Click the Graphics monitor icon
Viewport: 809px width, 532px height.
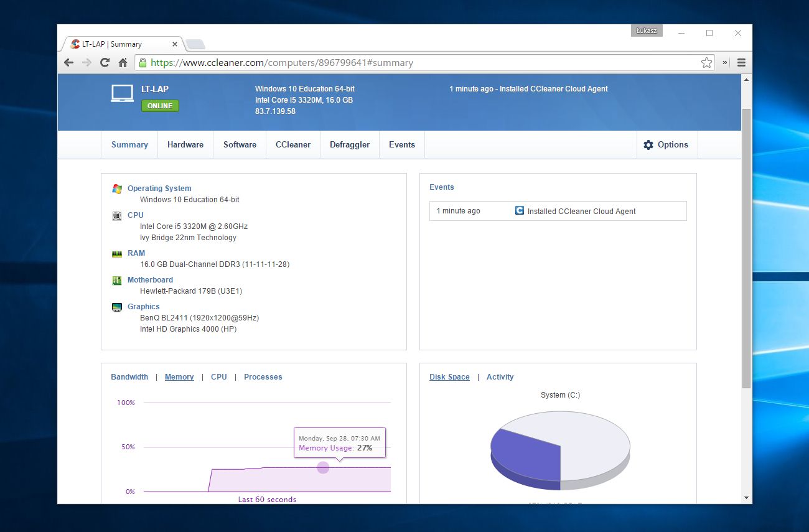pyautogui.click(x=117, y=307)
